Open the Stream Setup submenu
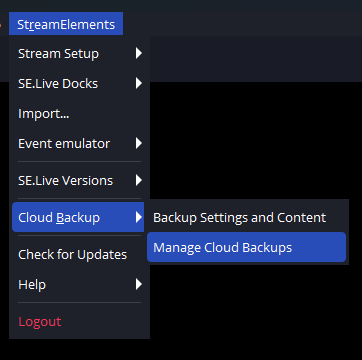Screen dimensions: 362x360 [x=78, y=54]
